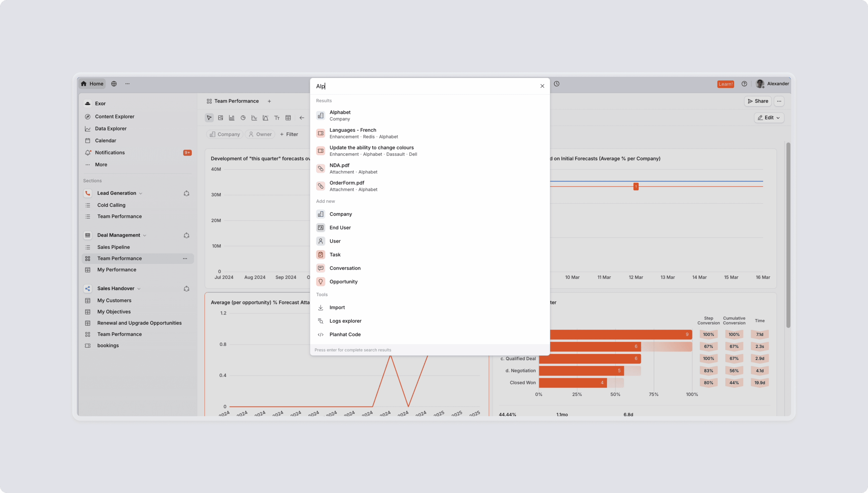Select the bar chart widget icon
Screen dimensions: 868x493
[232, 118]
